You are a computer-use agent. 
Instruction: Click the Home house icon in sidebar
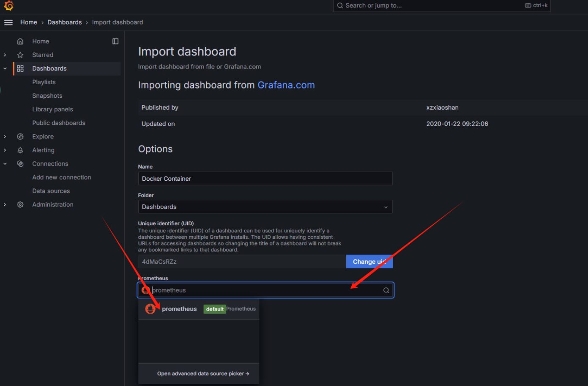[20, 41]
